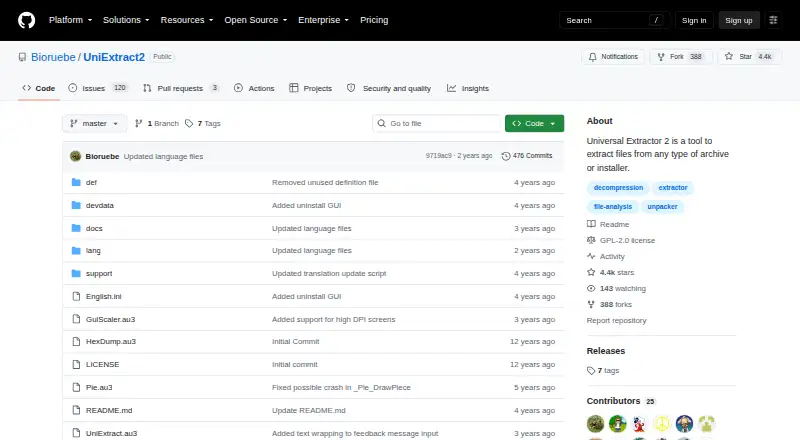Expand the Solutions menu
800x440 pixels.
pos(126,20)
